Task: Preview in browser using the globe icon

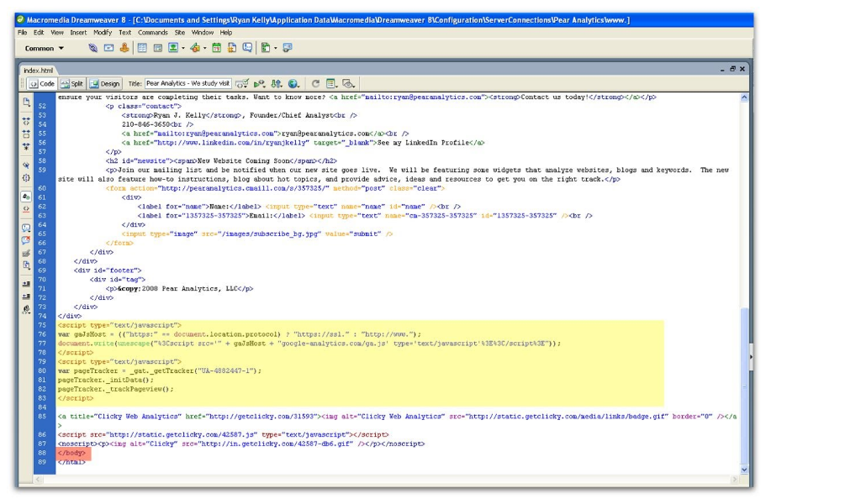Action: pos(293,84)
